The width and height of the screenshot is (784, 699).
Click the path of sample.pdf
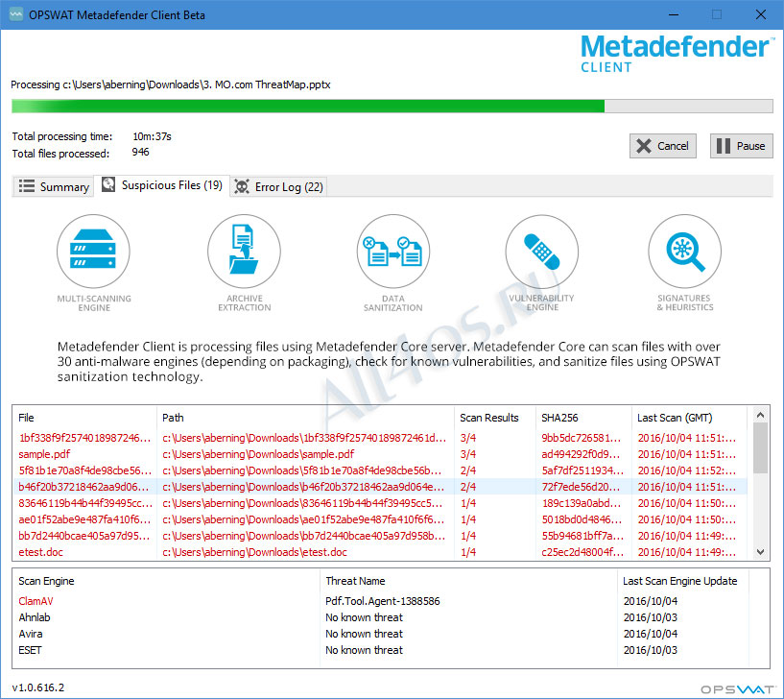(258, 454)
